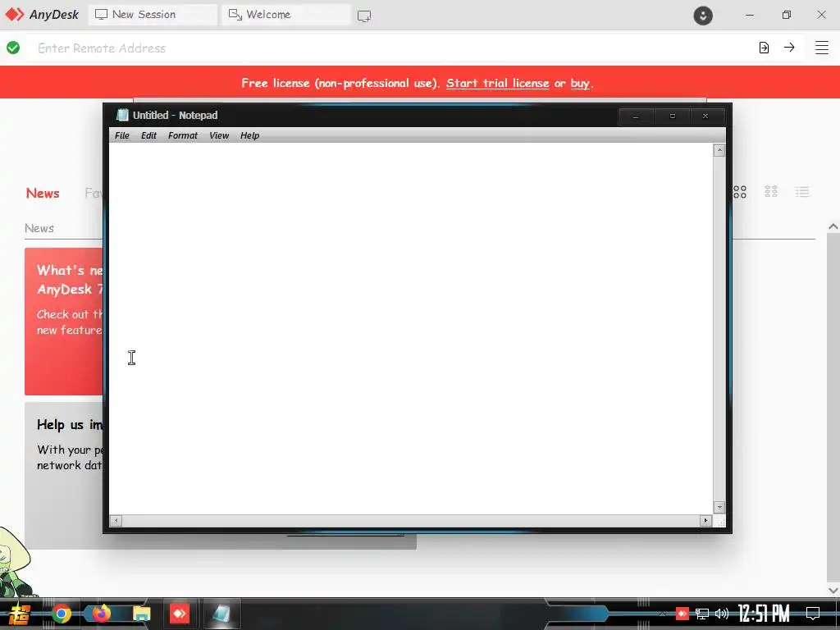Click Notepad's horizontal scrollbar right arrow
840x630 pixels.
pos(706,520)
